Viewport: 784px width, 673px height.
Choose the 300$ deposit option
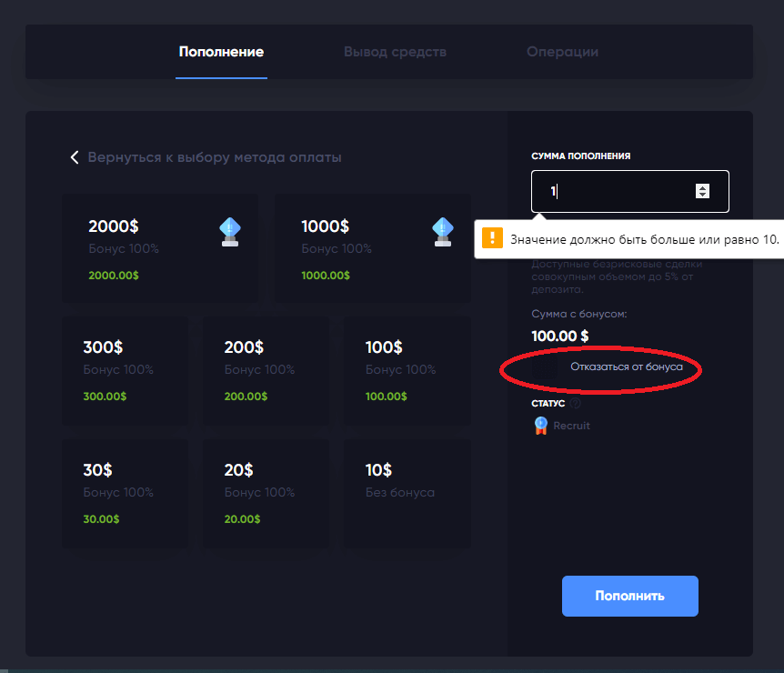[126, 370]
